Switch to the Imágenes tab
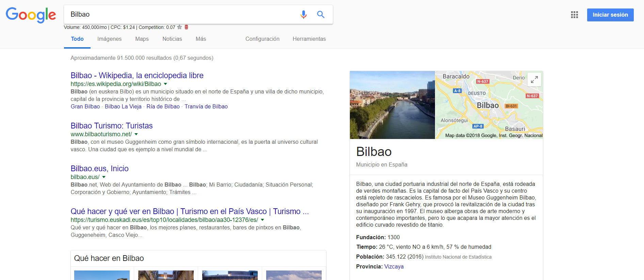644x280 pixels. pyautogui.click(x=109, y=39)
